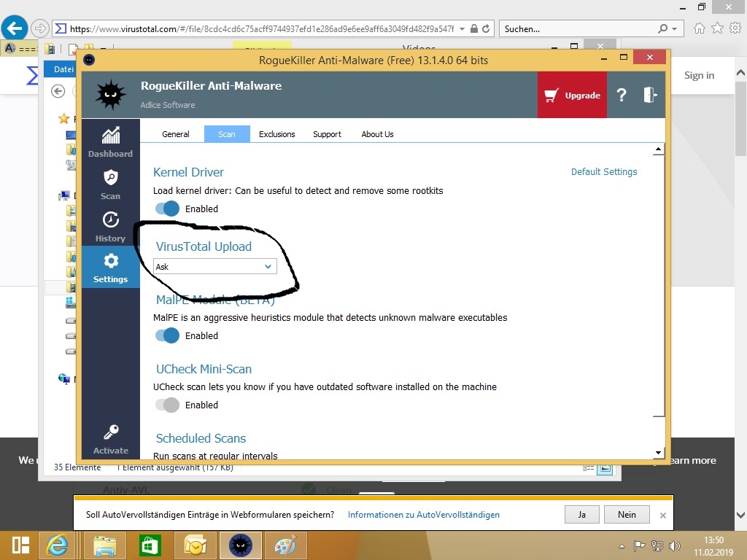Click the Datei menu in Explorer window
Screen dimensions: 747x560
[x=63, y=69]
